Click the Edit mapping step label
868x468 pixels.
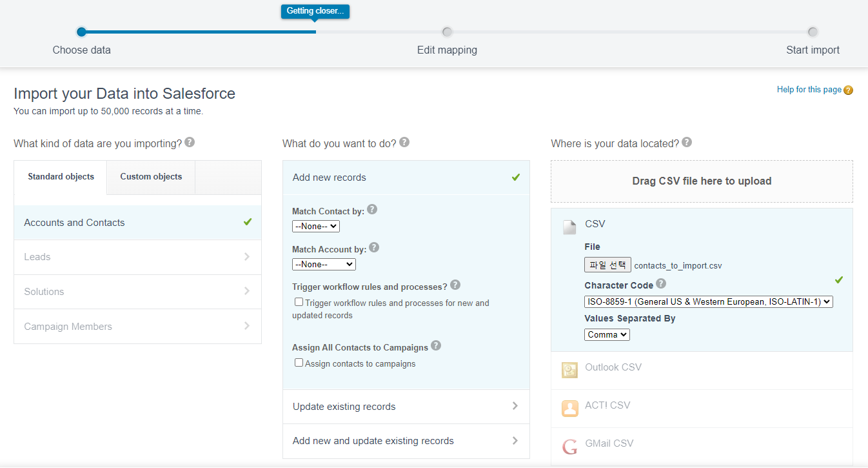click(447, 50)
